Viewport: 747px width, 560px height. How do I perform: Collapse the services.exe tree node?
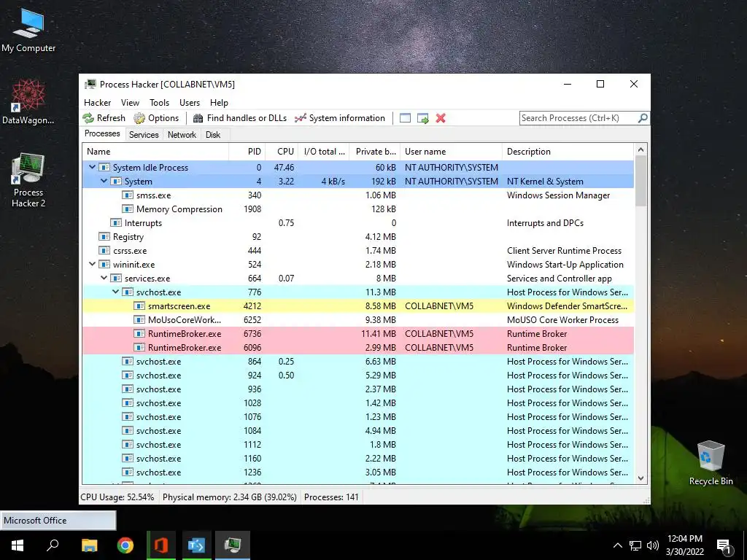(104, 278)
